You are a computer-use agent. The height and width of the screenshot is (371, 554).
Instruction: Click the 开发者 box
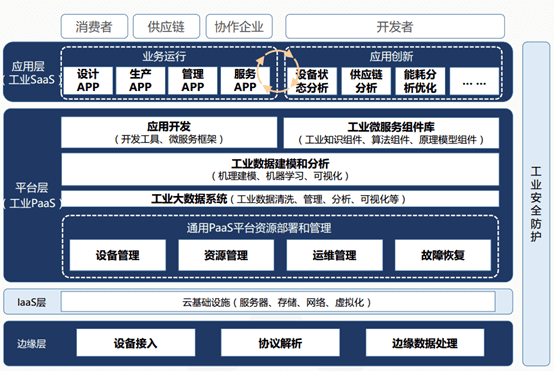click(395, 26)
